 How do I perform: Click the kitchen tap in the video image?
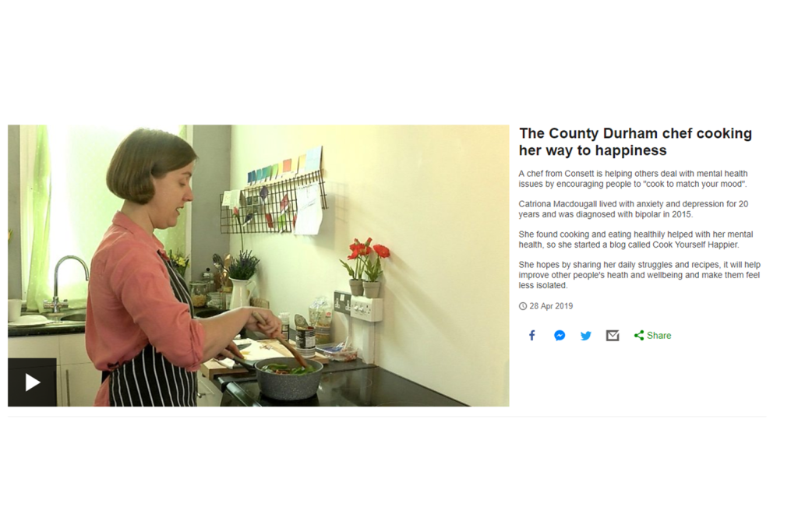pos(66,283)
